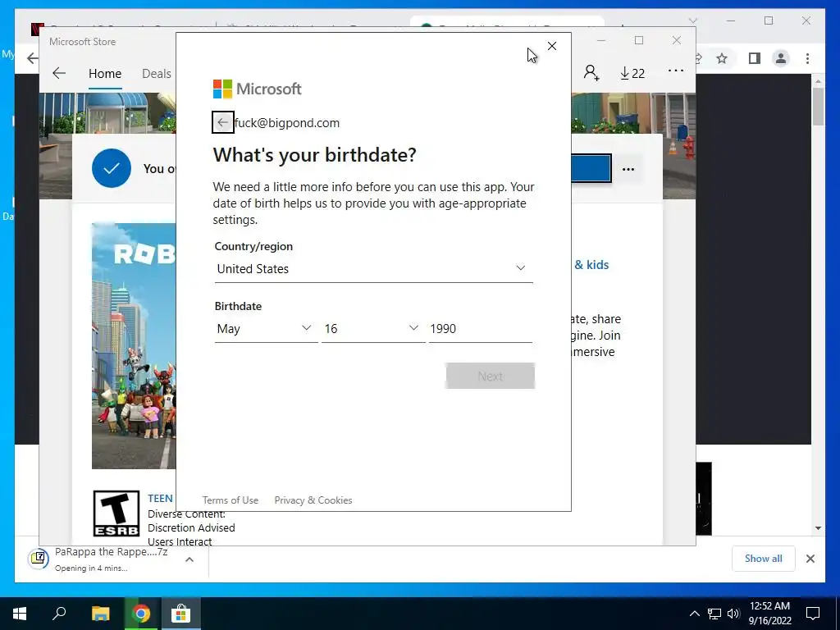Screen dimensions: 840x630
Task: Click the sign-in account icon in Store
Action: pos(591,72)
